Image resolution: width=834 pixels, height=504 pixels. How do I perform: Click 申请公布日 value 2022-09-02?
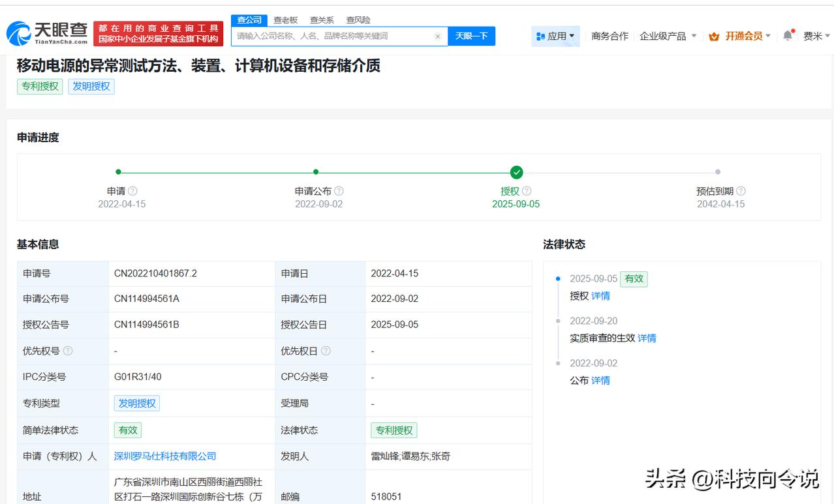395,299
